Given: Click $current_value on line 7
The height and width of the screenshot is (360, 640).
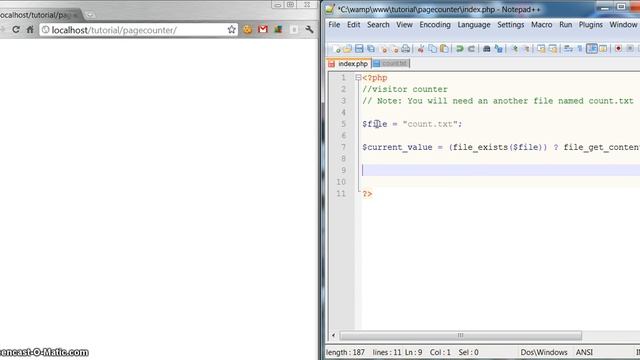Looking at the screenshot, I should (397, 147).
